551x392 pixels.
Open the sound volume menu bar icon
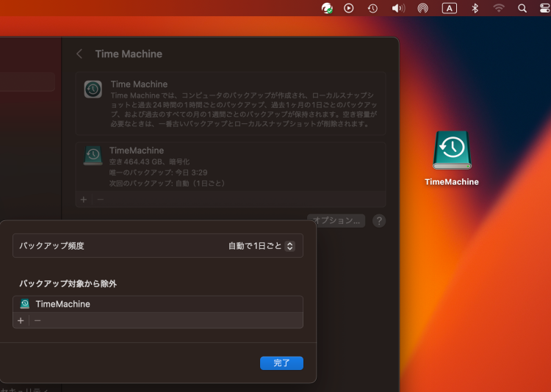(398, 8)
